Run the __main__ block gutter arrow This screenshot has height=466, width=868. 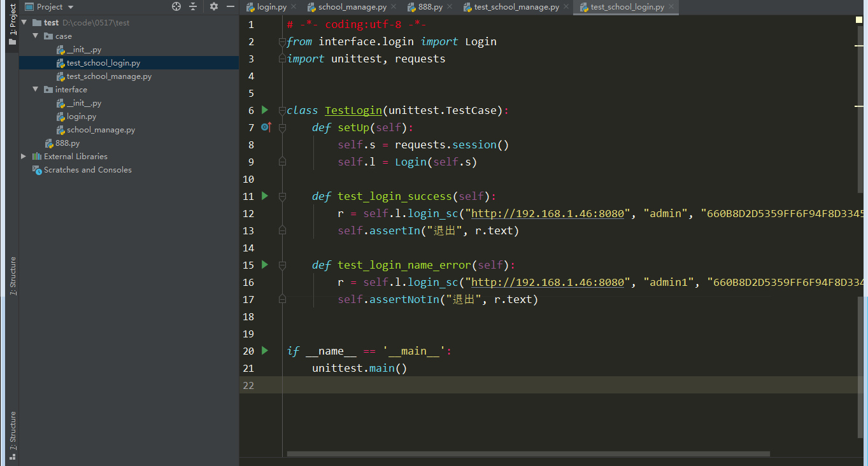point(265,351)
